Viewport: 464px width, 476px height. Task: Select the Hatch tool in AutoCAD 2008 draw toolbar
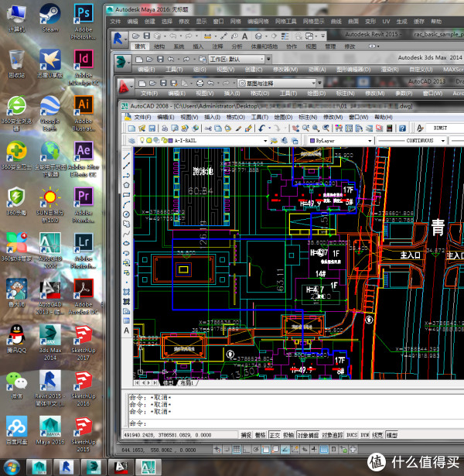[127, 292]
